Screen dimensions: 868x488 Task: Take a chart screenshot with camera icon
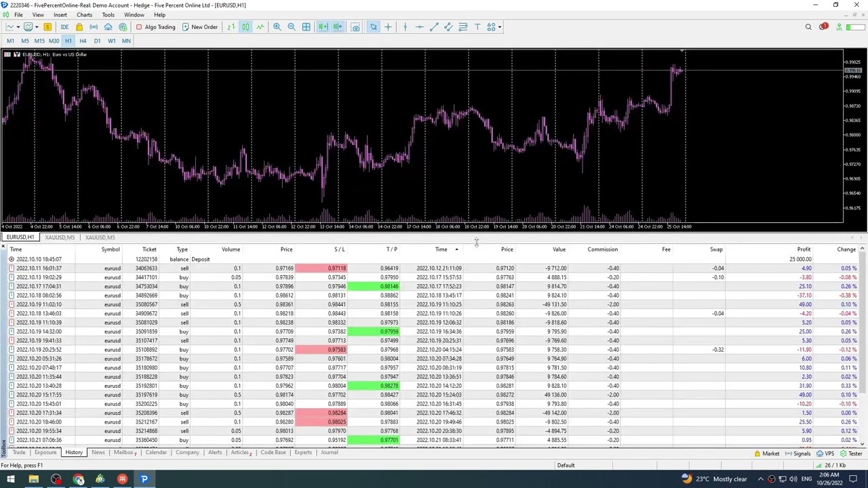pyautogui.click(x=355, y=27)
